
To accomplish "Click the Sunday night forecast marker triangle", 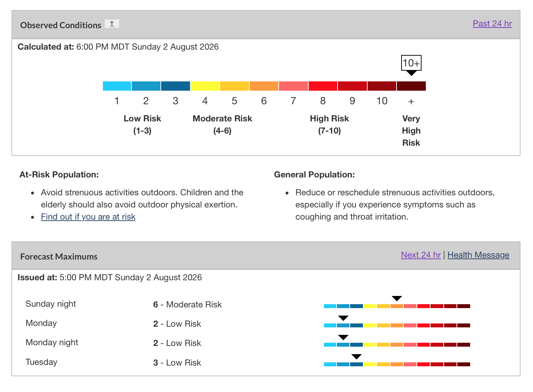I will (397, 298).
